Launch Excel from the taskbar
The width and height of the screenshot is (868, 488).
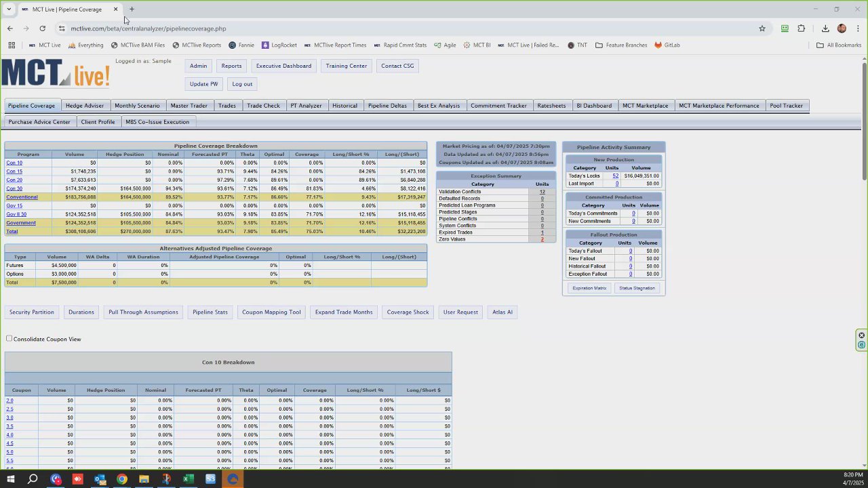point(188,479)
